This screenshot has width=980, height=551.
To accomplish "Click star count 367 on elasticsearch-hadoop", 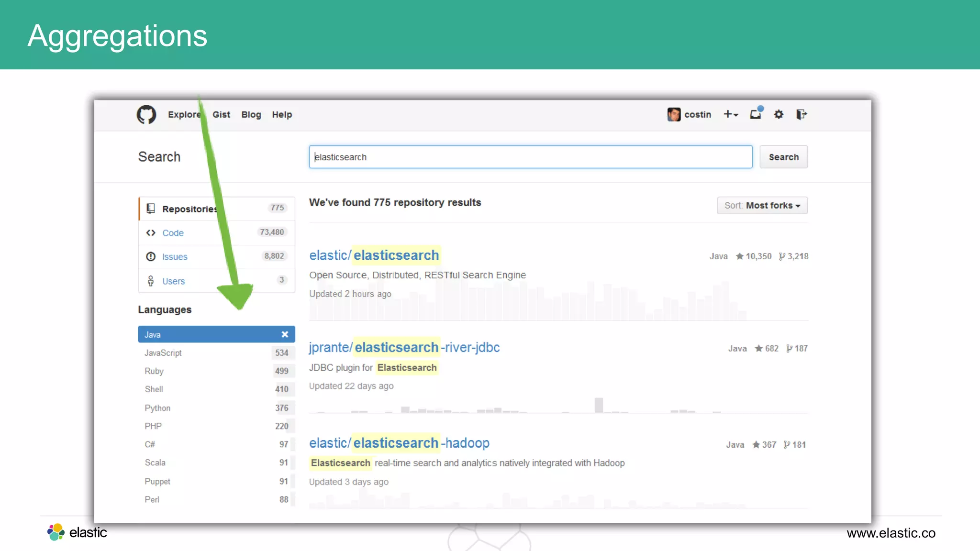I will [x=764, y=445].
